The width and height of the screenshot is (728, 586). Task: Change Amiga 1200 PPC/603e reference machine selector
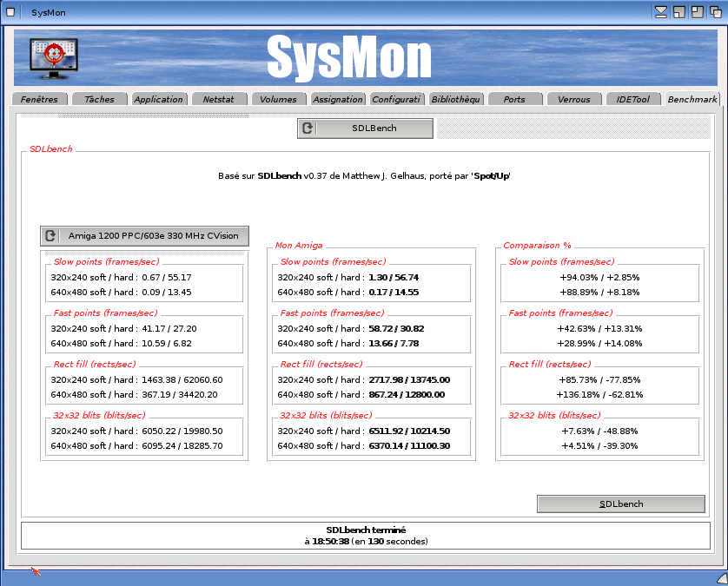pyautogui.click(x=144, y=235)
